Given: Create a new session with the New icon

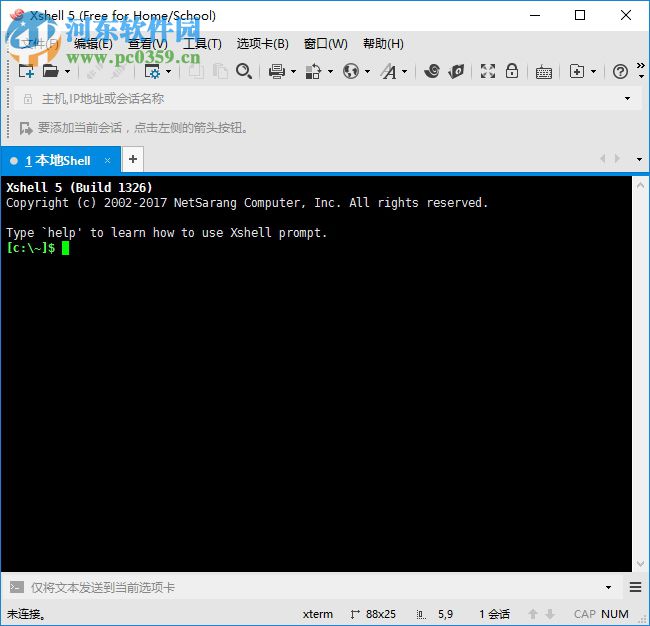Looking at the screenshot, I should point(26,71).
